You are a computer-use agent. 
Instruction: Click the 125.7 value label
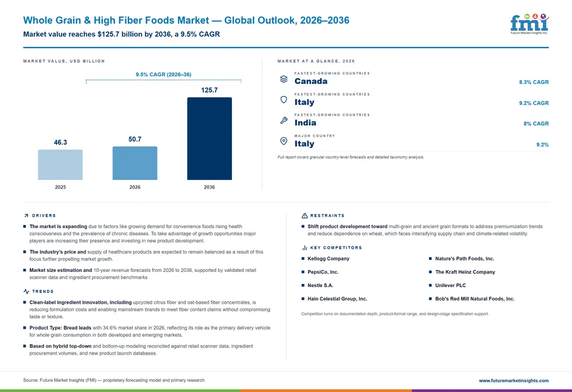209,90
